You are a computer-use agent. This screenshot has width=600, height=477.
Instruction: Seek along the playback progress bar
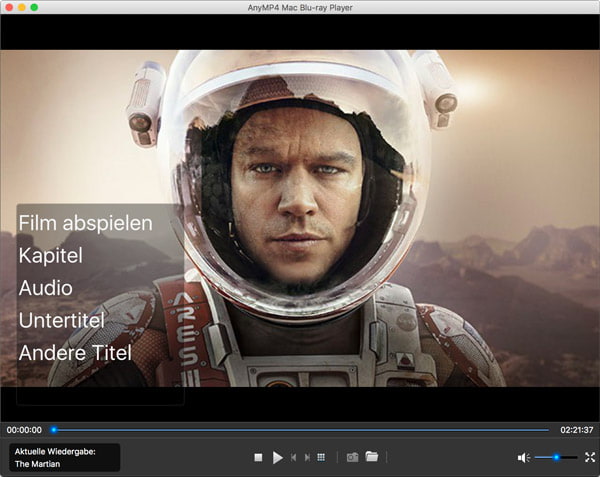pyautogui.click(x=300, y=430)
